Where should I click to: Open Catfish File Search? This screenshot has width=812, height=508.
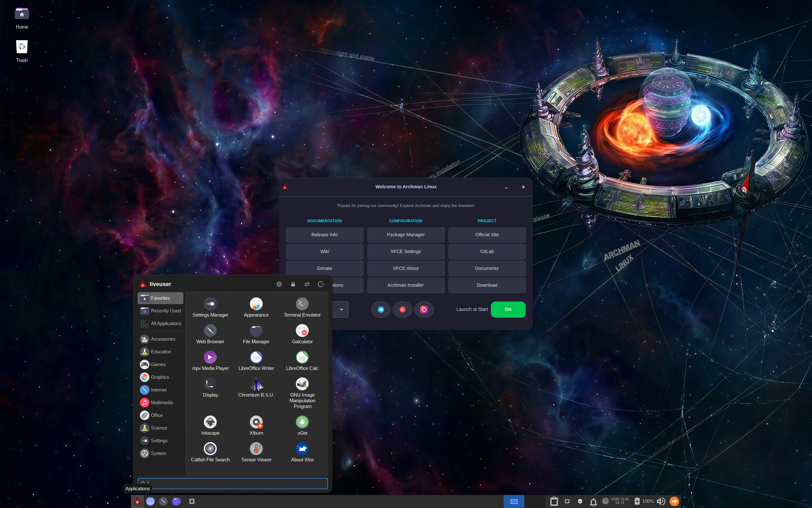[x=210, y=452]
